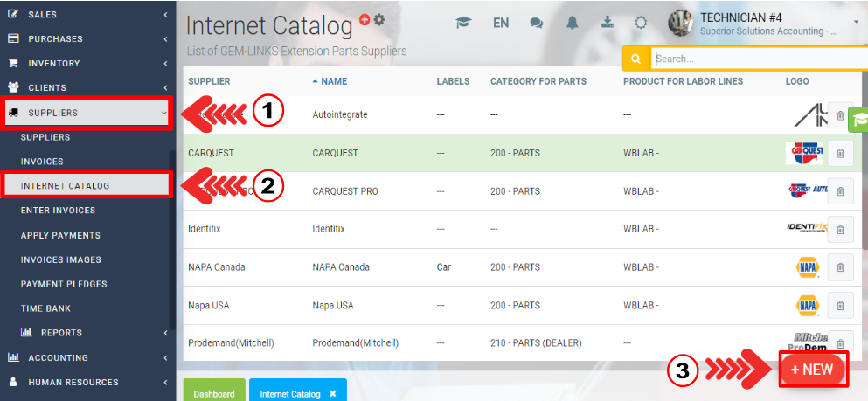Click trash icon for Napa USA row
The image size is (868, 401).
tap(840, 306)
